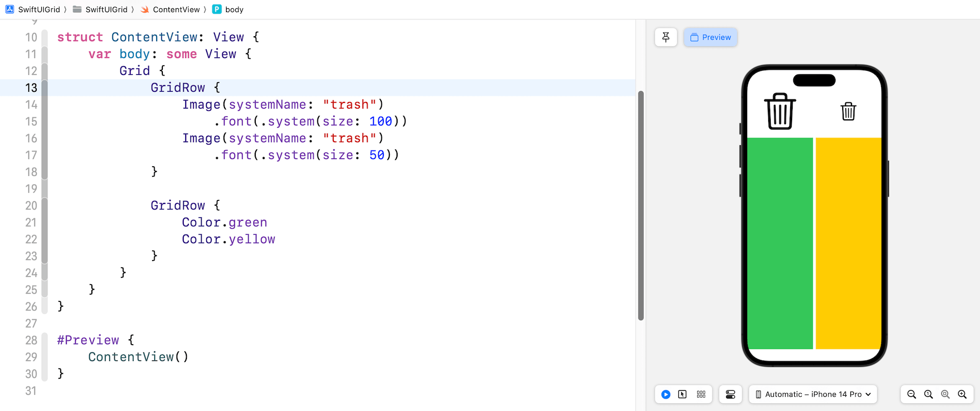Zoom in the preview canvas
The width and height of the screenshot is (980, 411).
point(962,394)
